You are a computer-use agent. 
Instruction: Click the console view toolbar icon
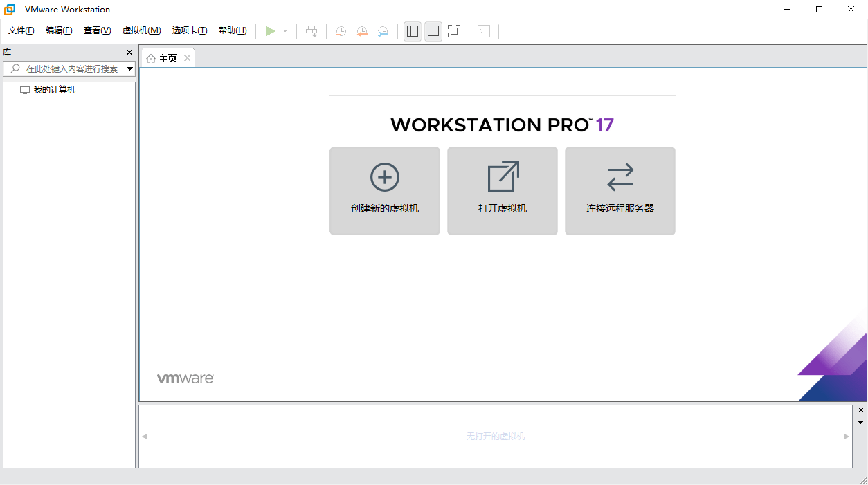point(484,31)
